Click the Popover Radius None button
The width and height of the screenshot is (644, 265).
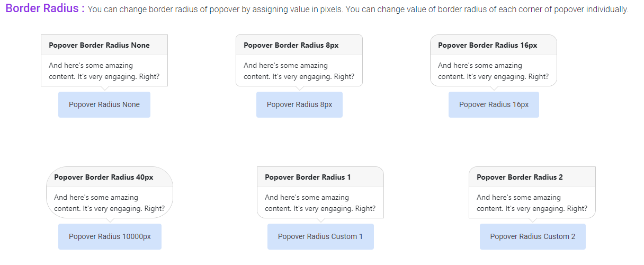104,104
